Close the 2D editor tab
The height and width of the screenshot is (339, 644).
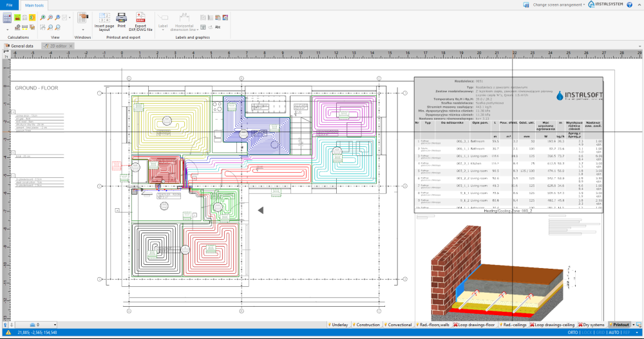pos(71,46)
